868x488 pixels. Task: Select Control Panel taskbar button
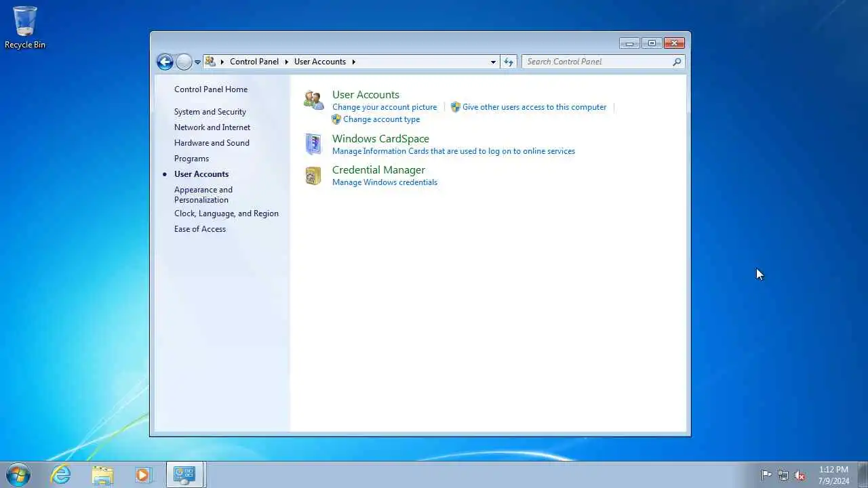(184, 474)
